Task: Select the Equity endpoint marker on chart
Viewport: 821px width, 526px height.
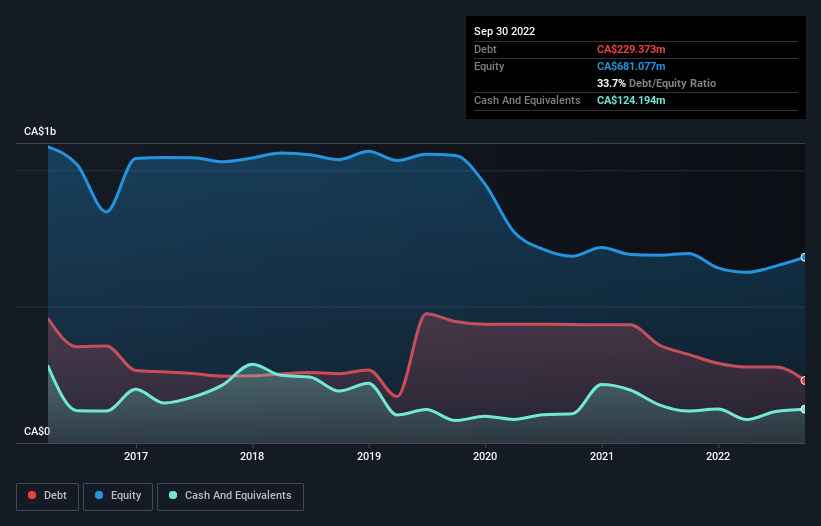Action: [x=804, y=258]
